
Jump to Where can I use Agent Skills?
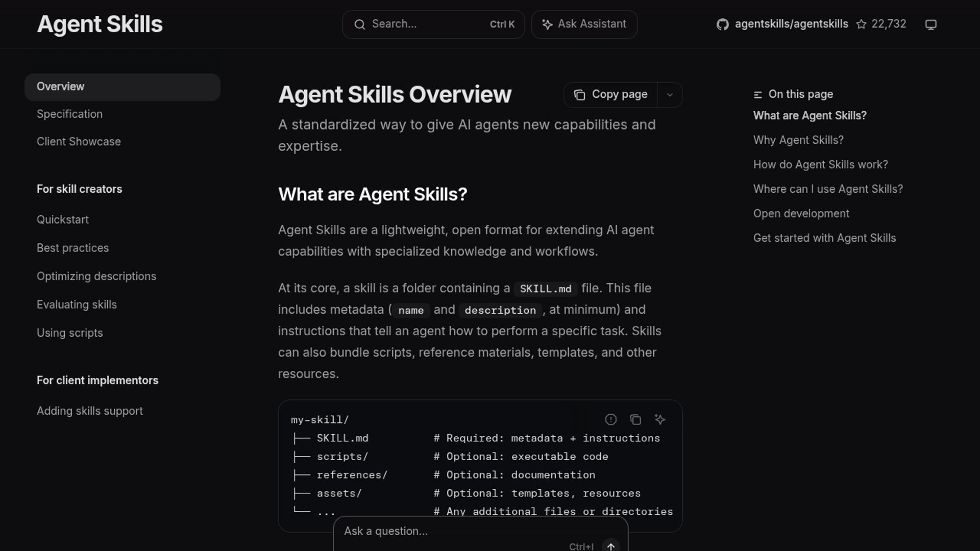(x=828, y=189)
